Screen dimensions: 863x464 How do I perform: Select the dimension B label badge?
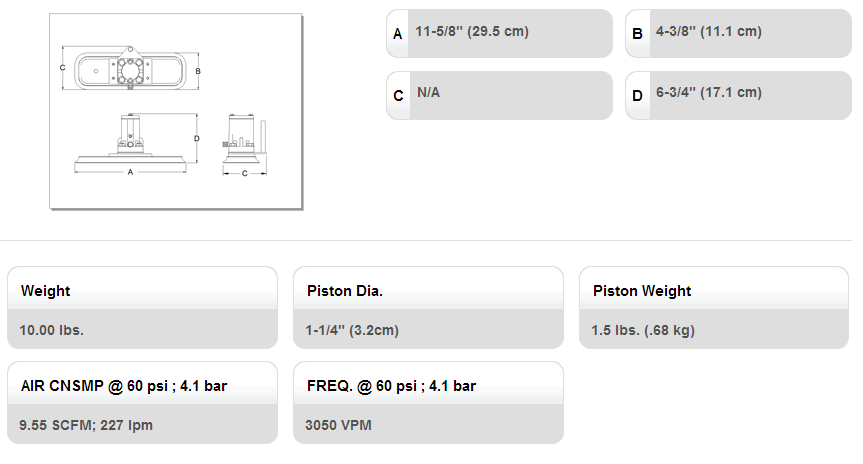click(x=637, y=34)
